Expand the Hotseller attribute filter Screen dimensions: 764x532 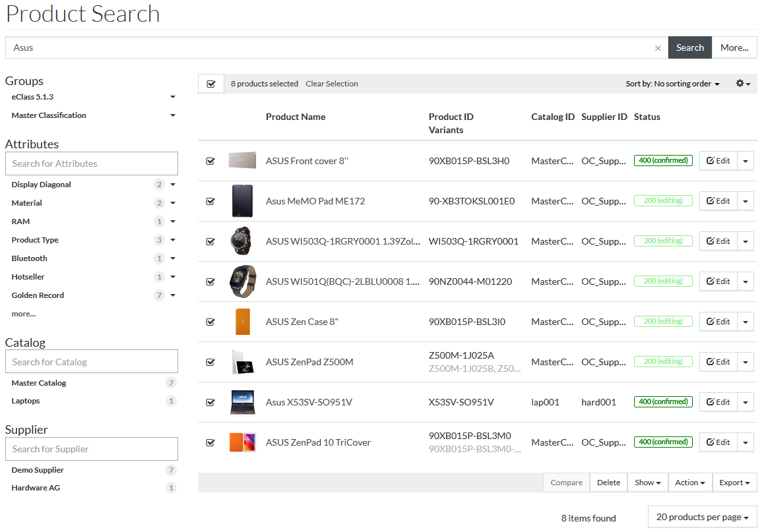coord(172,277)
